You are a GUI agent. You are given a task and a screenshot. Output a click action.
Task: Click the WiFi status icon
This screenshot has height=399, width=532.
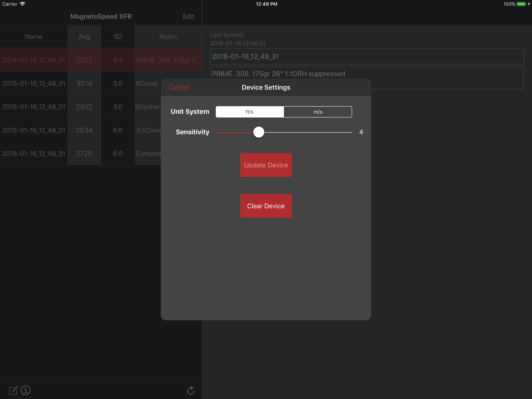pyautogui.click(x=22, y=4)
